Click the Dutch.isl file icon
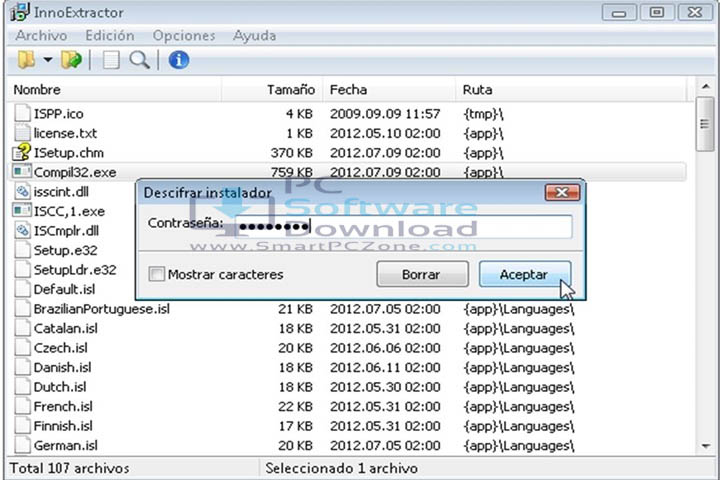Viewport: 720px width, 480px height. (22, 386)
